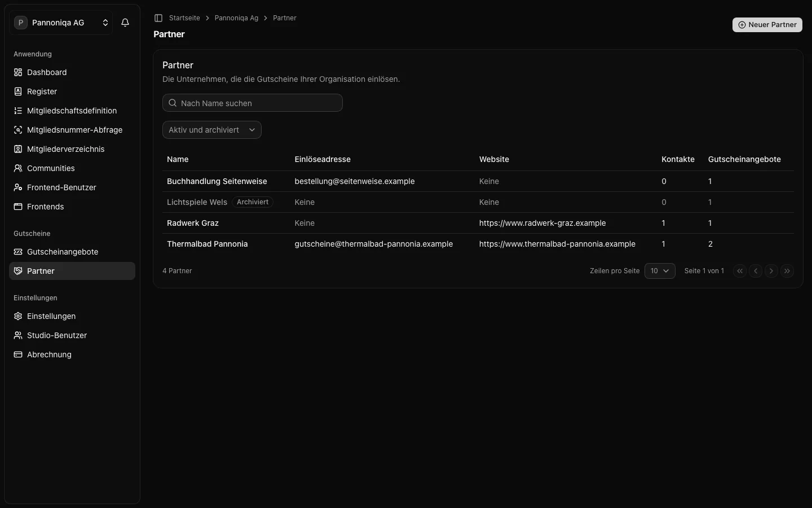Go to Startseite breadcrumb
The width and height of the screenshot is (812, 508).
[184, 18]
